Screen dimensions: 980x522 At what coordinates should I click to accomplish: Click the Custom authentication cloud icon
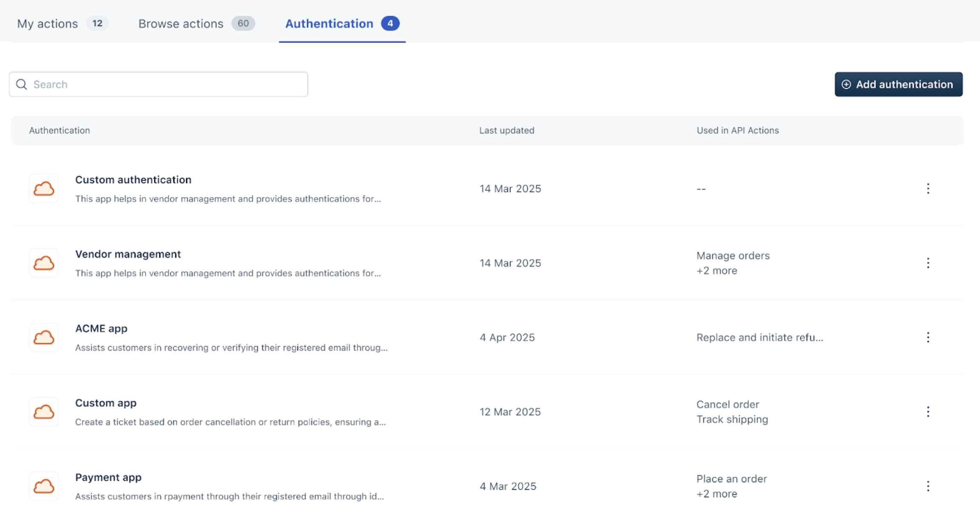point(44,189)
